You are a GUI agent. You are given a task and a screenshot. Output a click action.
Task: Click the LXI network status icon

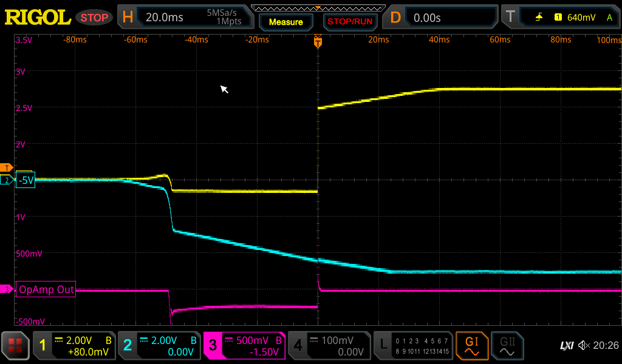tap(566, 346)
